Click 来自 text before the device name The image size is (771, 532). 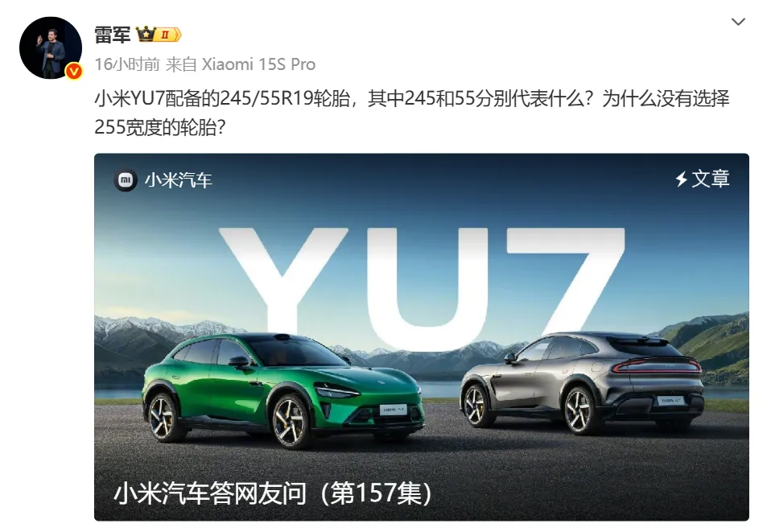click(x=181, y=64)
